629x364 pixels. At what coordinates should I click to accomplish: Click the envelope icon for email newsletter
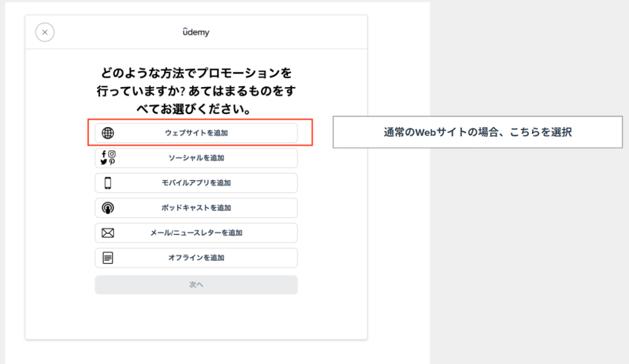click(108, 233)
